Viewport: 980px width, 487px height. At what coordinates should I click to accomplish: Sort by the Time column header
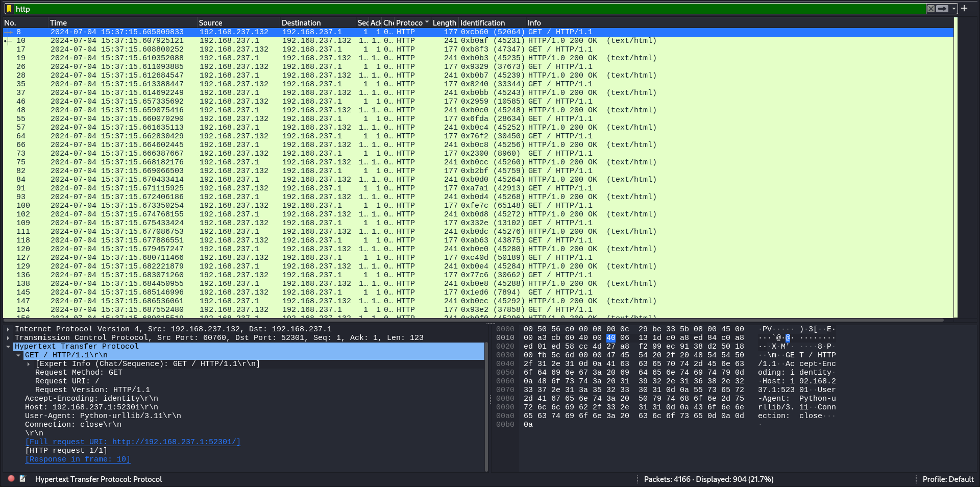click(x=58, y=23)
